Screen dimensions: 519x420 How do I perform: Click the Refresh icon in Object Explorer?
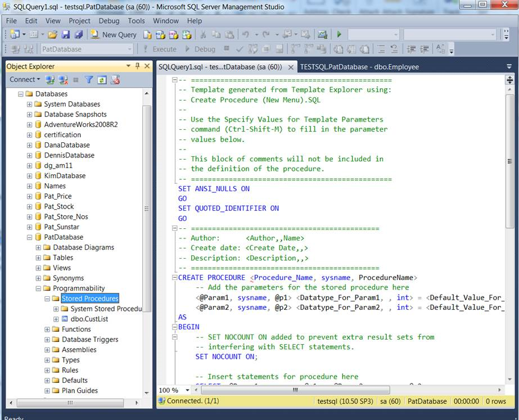(102, 80)
